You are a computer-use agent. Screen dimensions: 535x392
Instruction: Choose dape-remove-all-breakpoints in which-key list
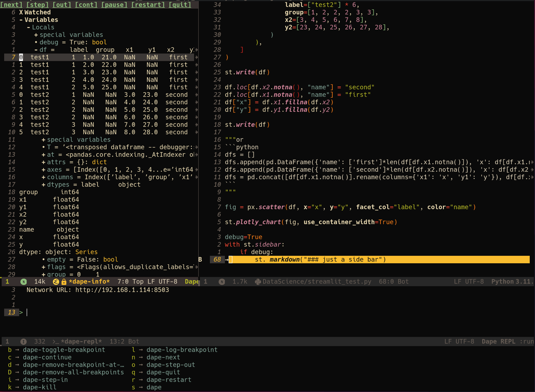[x=73, y=372]
